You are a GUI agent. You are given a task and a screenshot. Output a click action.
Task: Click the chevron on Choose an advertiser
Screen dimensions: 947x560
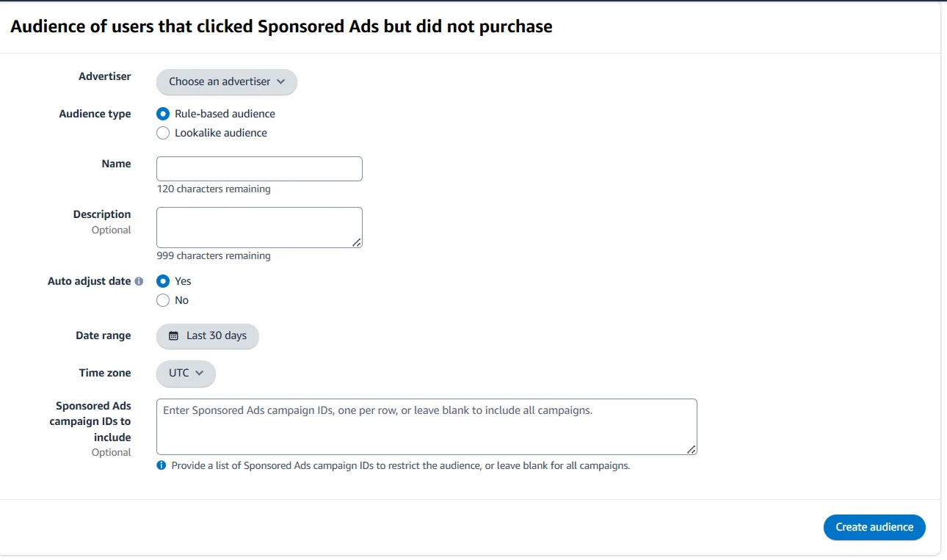281,81
